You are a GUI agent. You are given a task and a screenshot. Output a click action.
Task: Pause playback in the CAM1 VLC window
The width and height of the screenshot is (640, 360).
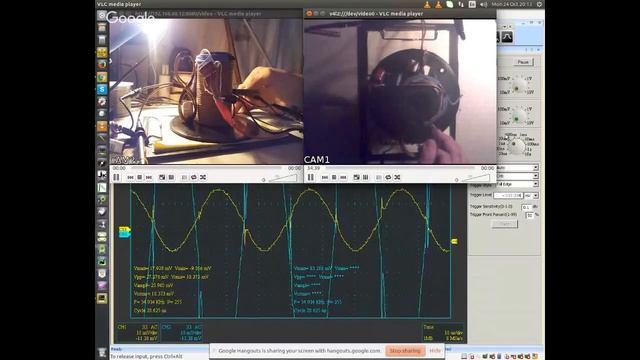click(311, 177)
